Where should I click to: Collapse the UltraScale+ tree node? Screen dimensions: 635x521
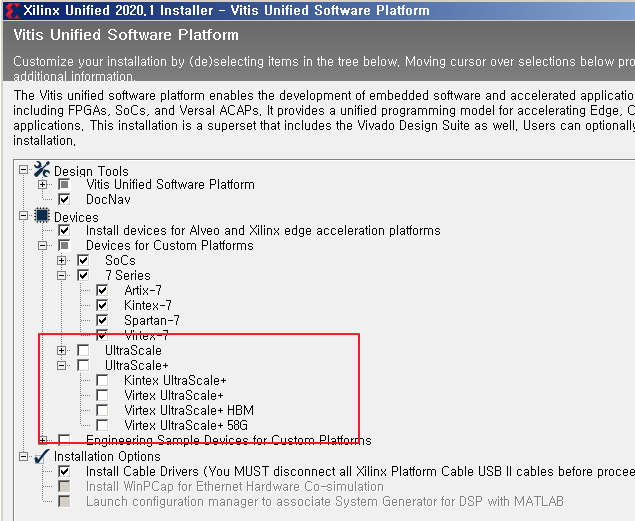[62, 366]
